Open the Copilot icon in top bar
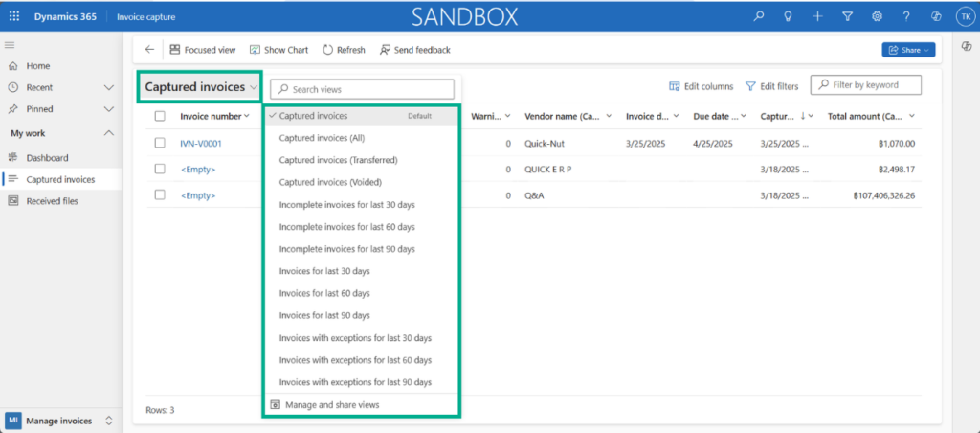980x433 pixels. pyautogui.click(x=936, y=17)
